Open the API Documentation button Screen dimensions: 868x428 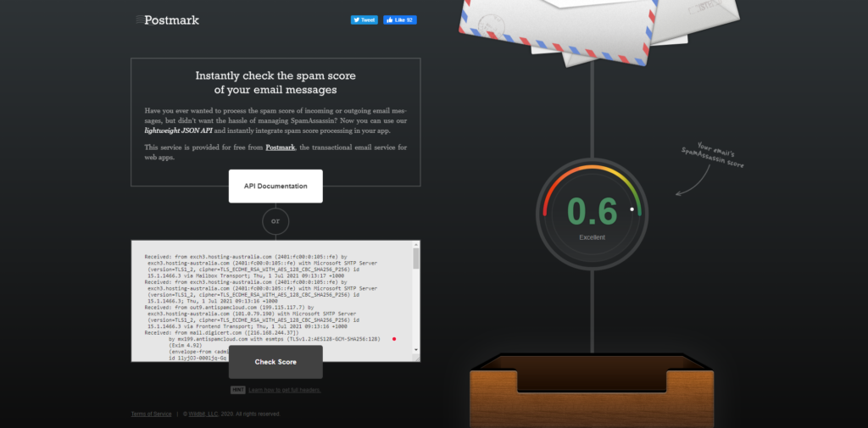point(275,186)
